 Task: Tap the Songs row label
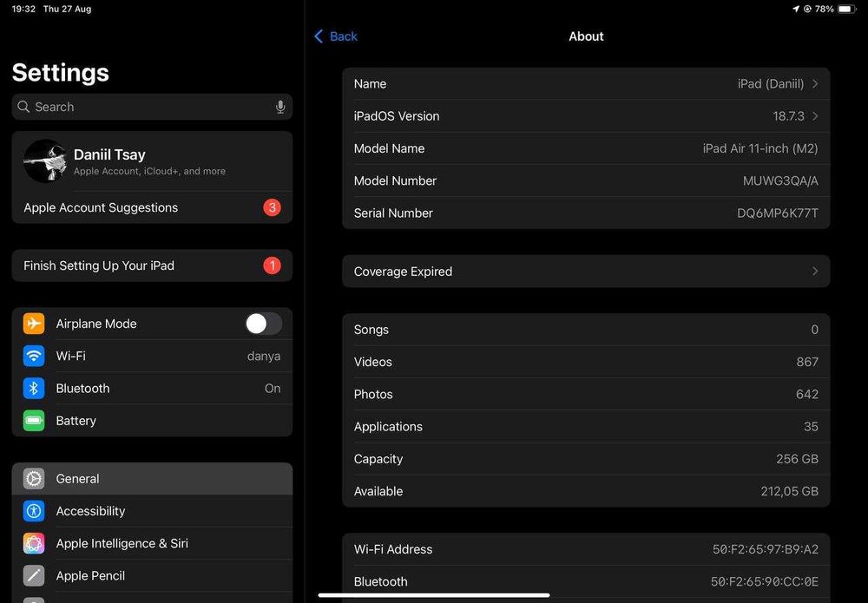[x=371, y=330]
